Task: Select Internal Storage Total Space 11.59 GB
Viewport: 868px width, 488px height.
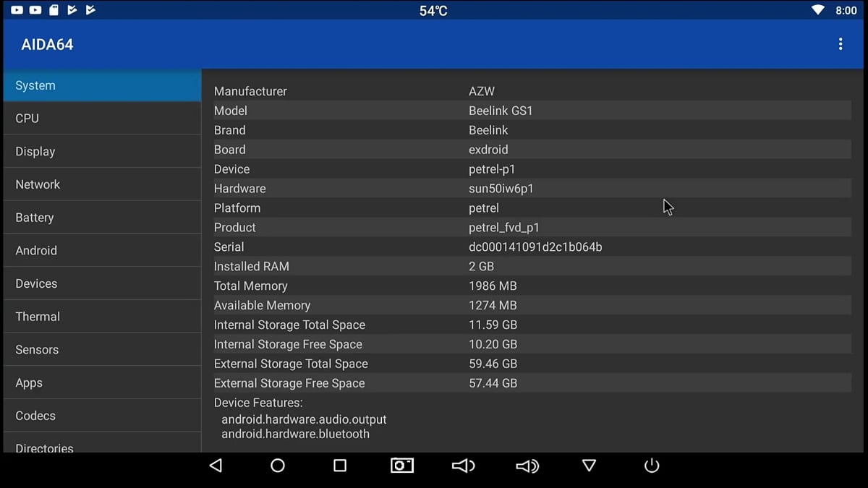Action: click(x=493, y=325)
